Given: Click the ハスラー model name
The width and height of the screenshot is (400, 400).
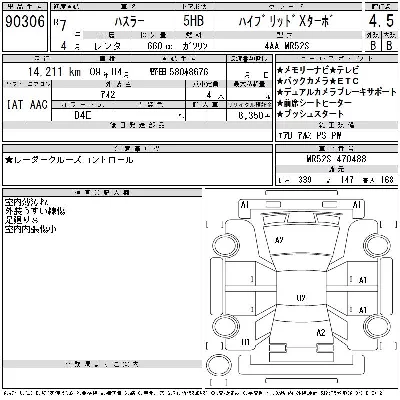Looking at the screenshot, I should [129, 22].
